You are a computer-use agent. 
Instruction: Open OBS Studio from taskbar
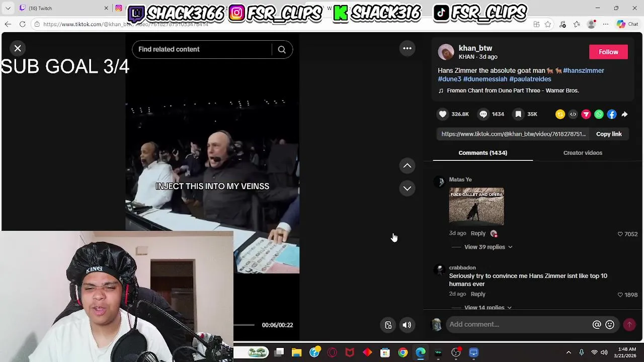tap(456, 352)
